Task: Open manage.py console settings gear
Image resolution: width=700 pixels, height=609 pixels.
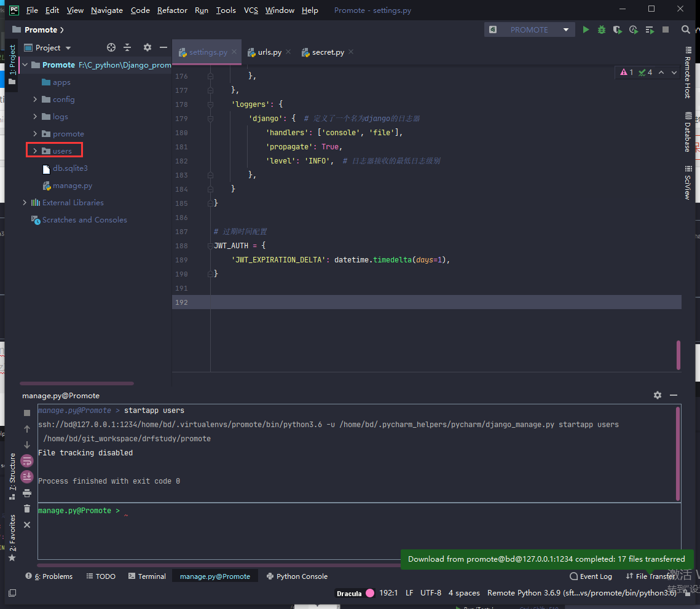Action: (x=657, y=395)
